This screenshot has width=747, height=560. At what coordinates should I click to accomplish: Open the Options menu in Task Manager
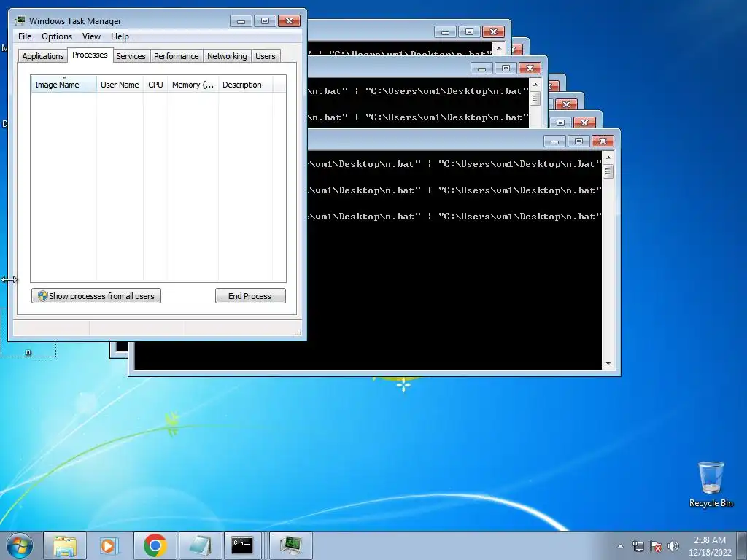(x=57, y=36)
